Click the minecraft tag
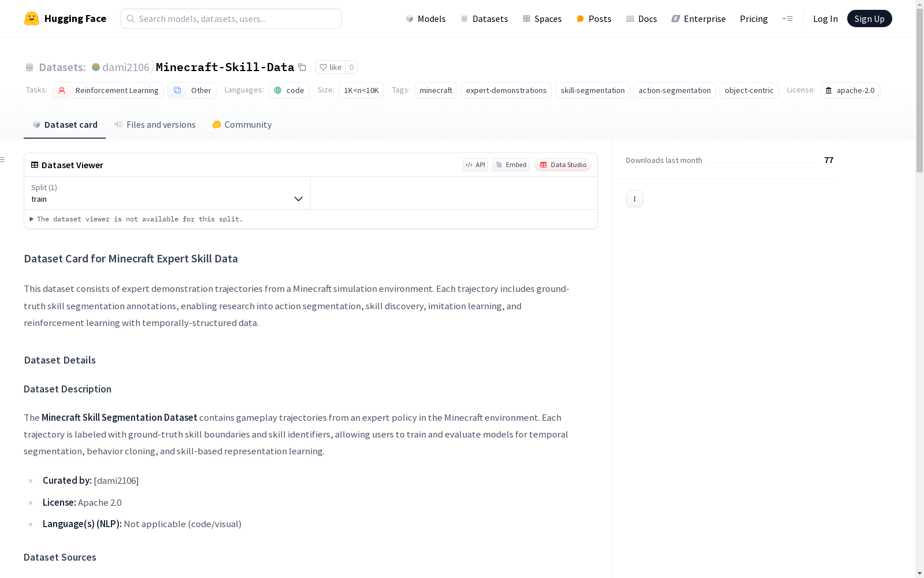924x578 pixels. [x=436, y=90]
